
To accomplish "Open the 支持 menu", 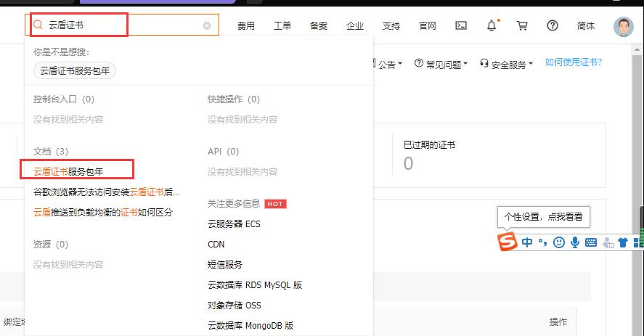I will (391, 26).
